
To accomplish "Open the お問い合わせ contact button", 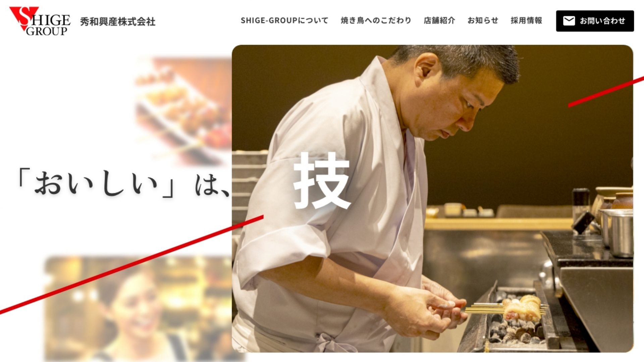I will tap(595, 21).
